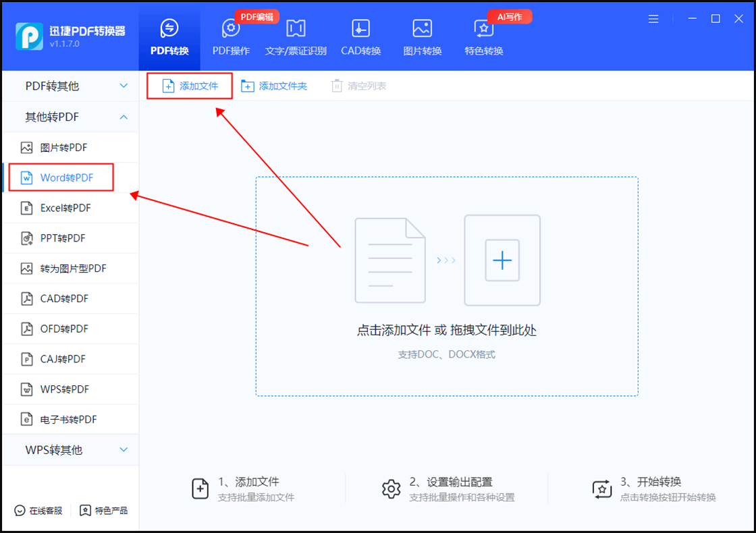Click the 添加文件 toolbar button
The width and height of the screenshot is (756, 533).
[189, 86]
